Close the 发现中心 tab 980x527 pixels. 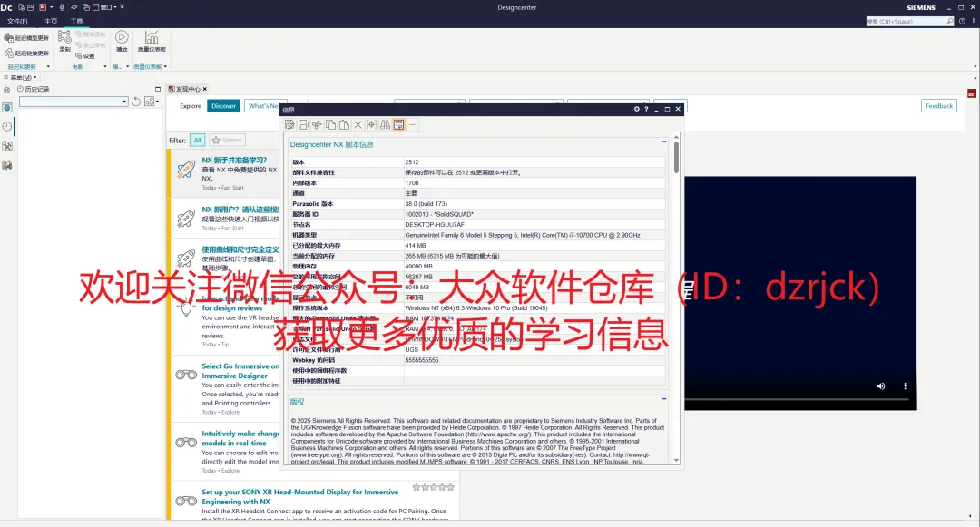[x=204, y=89]
